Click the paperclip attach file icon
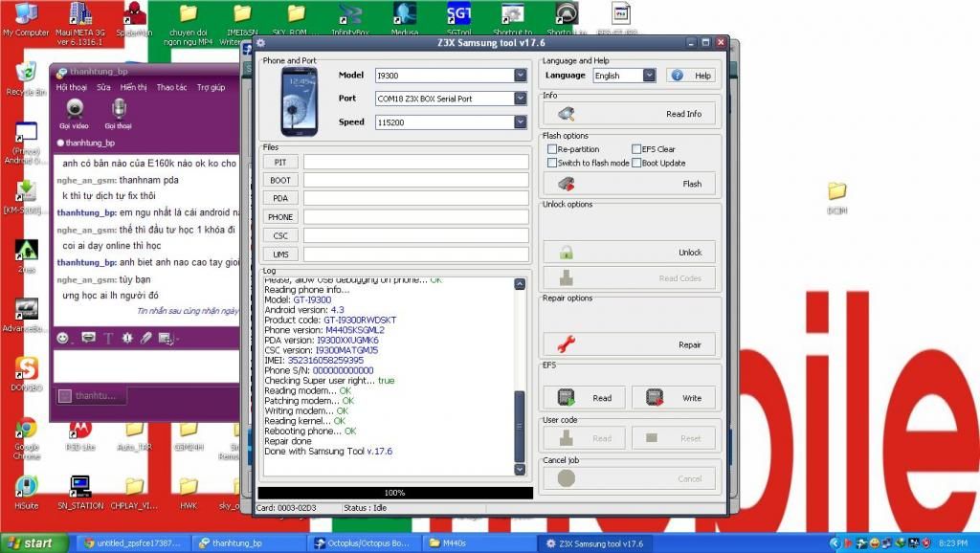 click(x=145, y=338)
